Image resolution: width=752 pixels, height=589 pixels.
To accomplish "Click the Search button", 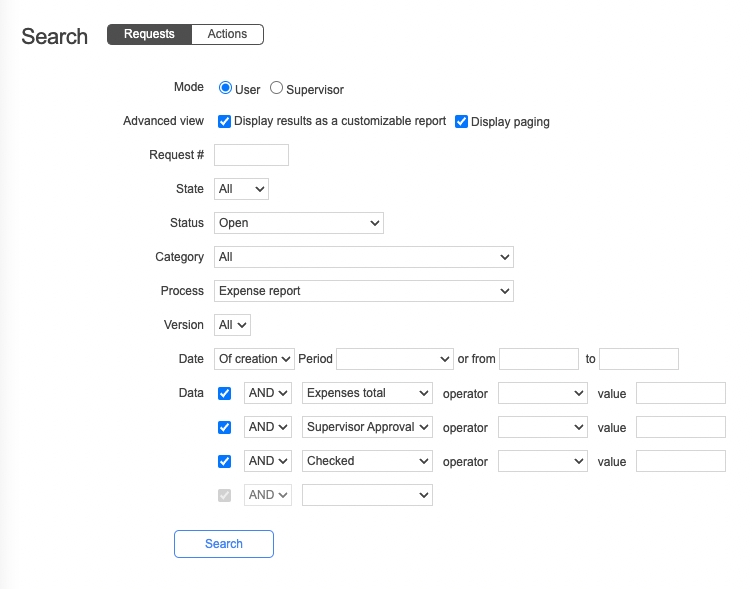I will pos(224,544).
